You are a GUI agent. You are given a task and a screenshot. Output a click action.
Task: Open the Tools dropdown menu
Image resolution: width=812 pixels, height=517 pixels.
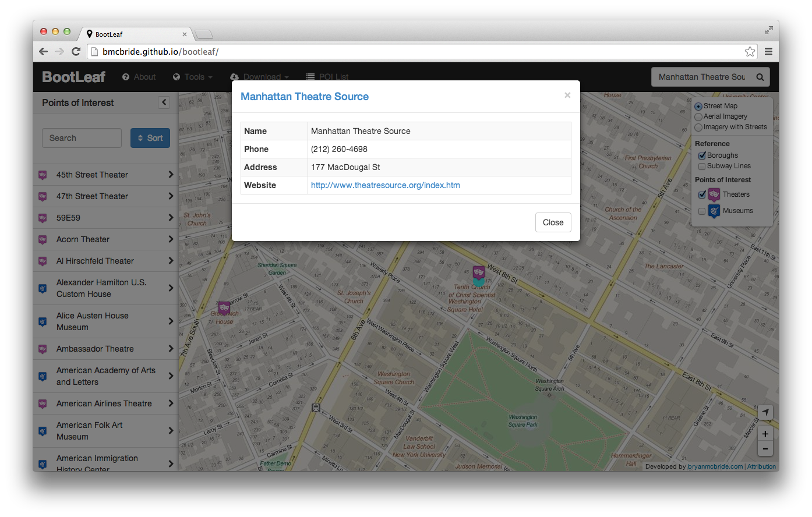[193, 77]
